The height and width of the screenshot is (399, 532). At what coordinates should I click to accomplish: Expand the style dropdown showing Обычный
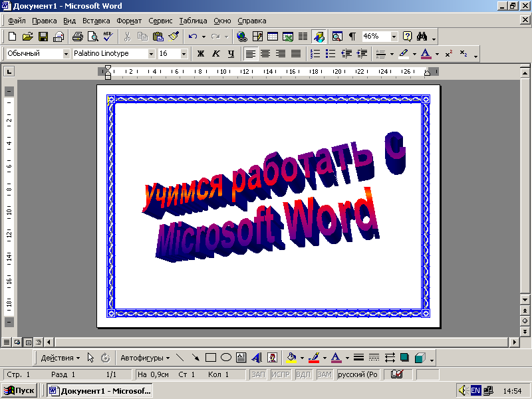66,54
